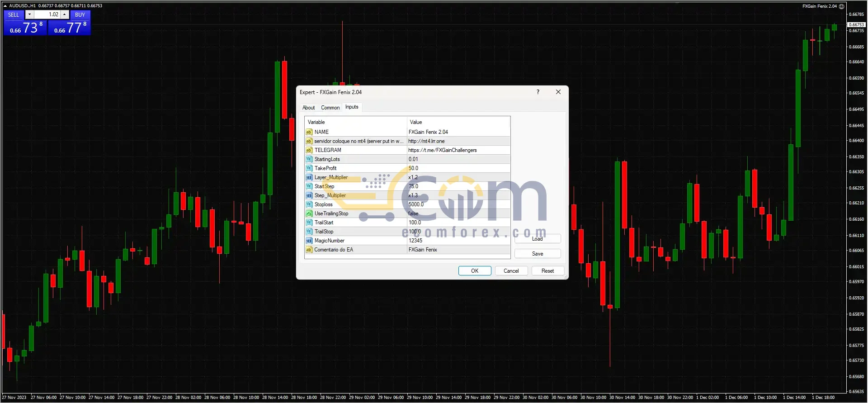Increase lot volume with the up arrow
This screenshot has width=868, height=403.
pyautogui.click(x=65, y=14)
